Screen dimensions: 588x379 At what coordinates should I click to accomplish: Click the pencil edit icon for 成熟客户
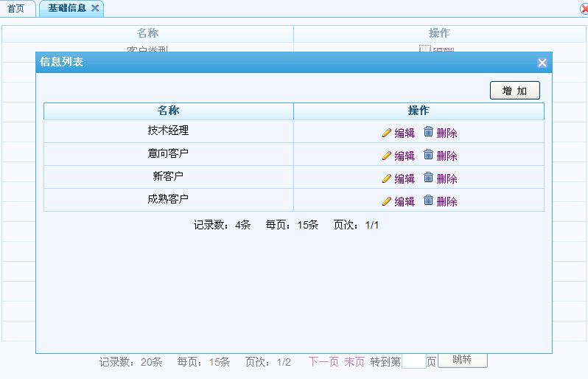pos(386,202)
